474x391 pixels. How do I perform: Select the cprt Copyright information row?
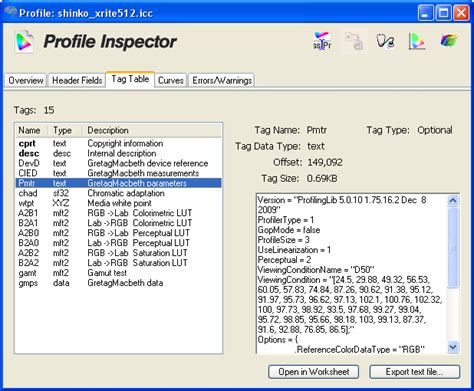point(118,143)
